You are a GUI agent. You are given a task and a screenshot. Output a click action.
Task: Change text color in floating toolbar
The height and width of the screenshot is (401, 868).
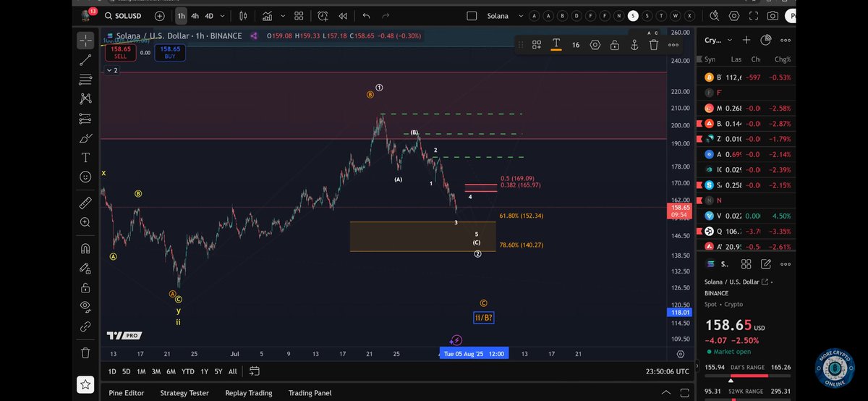(x=556, y=45)
